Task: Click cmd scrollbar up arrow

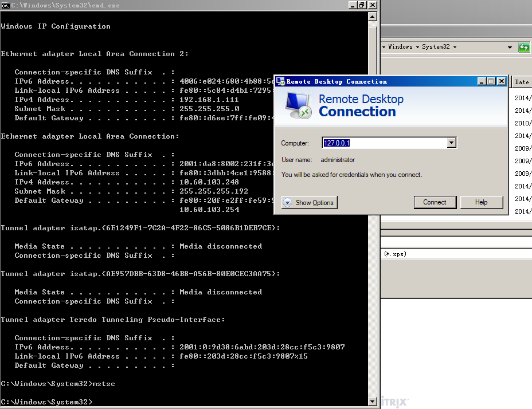Action: pos(373,17)
